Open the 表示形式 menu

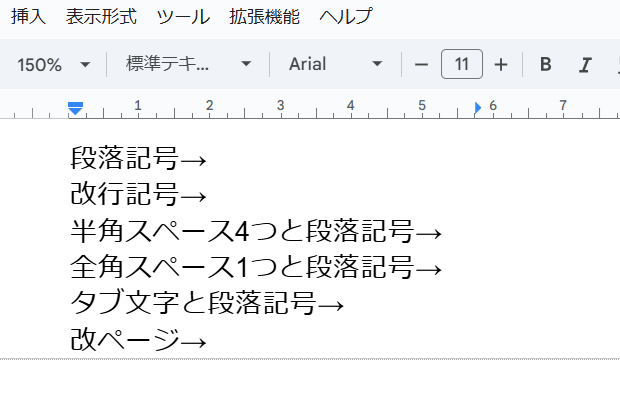(102, 16)
